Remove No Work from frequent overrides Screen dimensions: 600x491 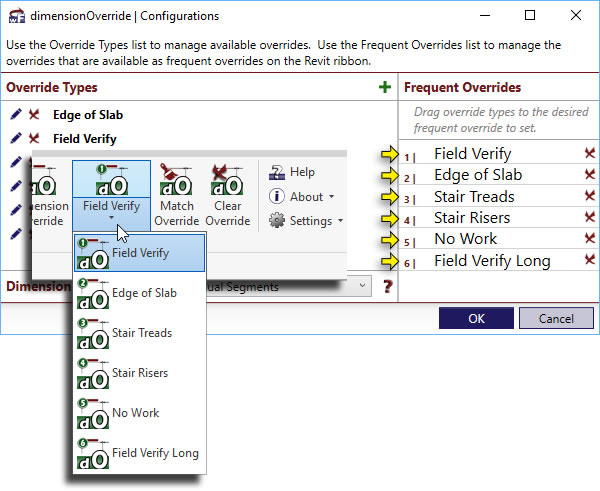click(x=590, y=240)
